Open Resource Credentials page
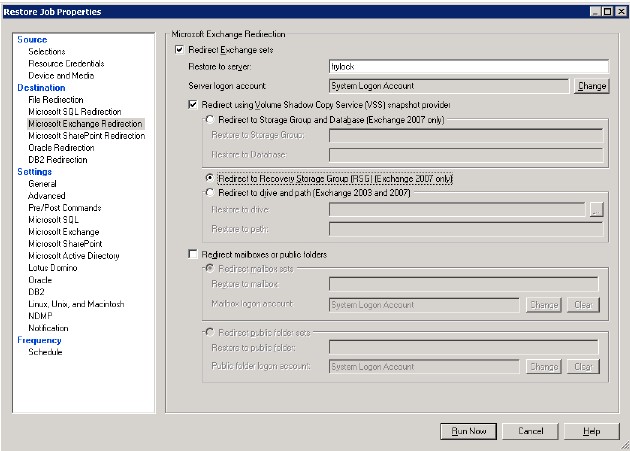630x451 pixels. [x=66, y=64]
